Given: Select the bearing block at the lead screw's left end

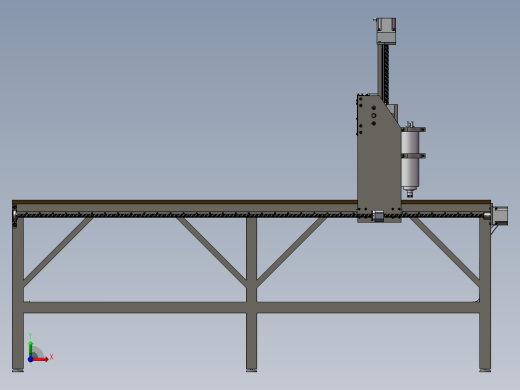Looking at the screenshot, I should [15, 217].
